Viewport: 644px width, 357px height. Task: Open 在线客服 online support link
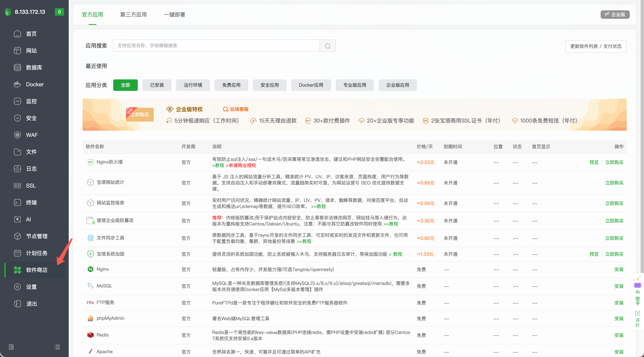point(236,109)
